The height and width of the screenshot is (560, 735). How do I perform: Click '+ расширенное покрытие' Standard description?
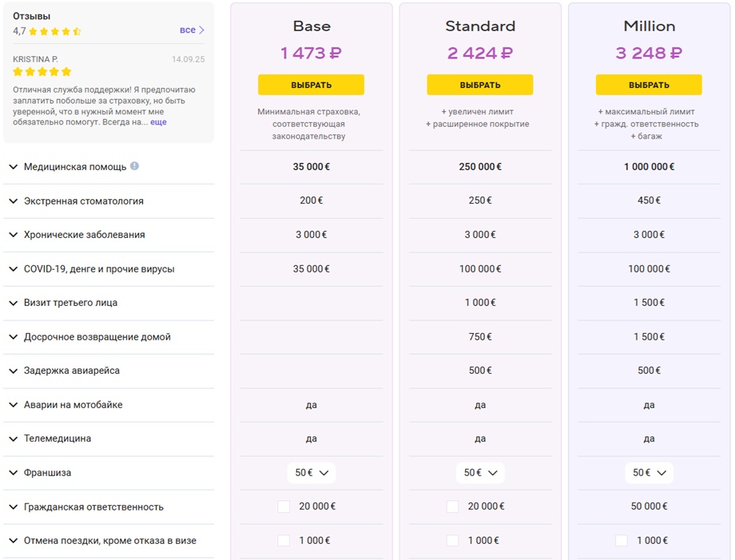pyautogui.click(x=477, y=124)
